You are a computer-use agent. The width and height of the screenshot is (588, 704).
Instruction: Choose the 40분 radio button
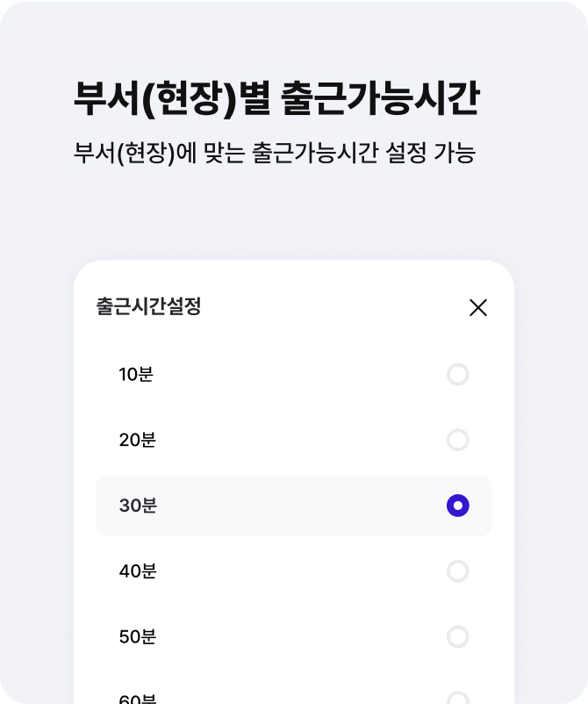[458, 571]
